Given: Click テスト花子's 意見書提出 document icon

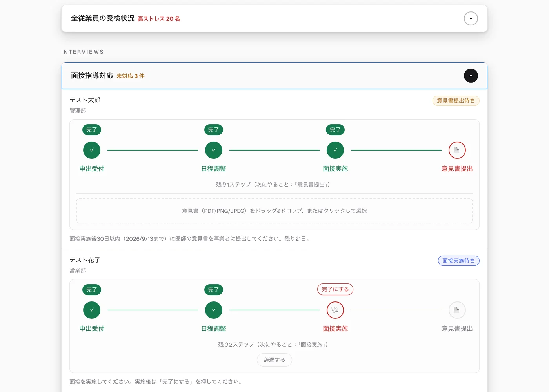Looking at the screenshot, I should 457,310.
